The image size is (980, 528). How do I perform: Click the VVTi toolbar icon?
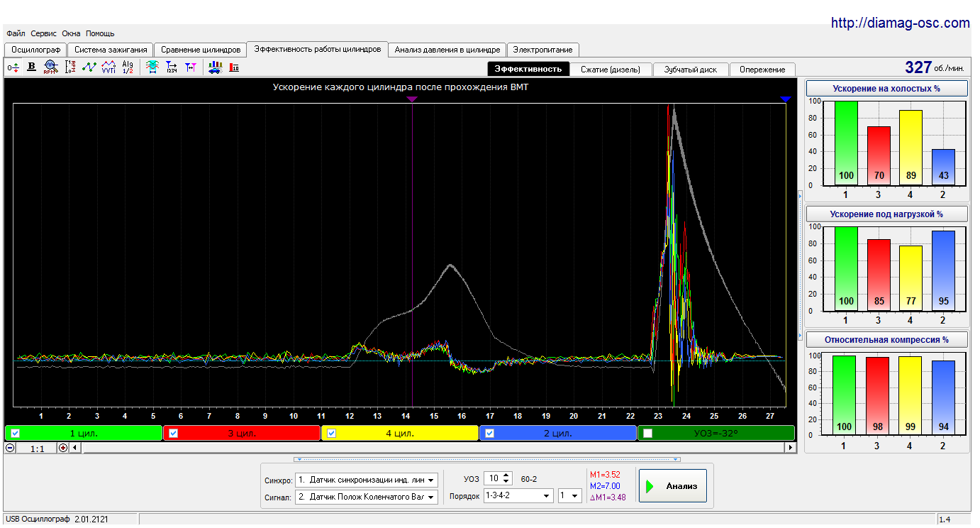108,67
